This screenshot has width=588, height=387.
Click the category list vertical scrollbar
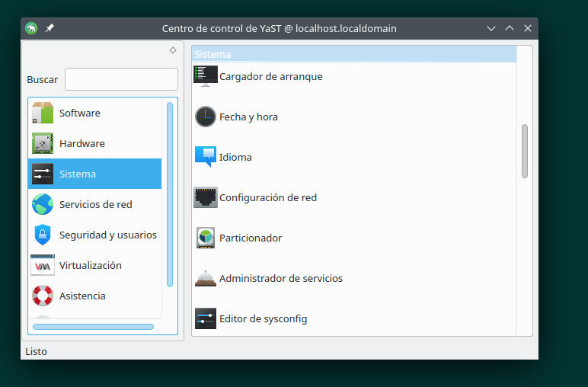(170, 194)
